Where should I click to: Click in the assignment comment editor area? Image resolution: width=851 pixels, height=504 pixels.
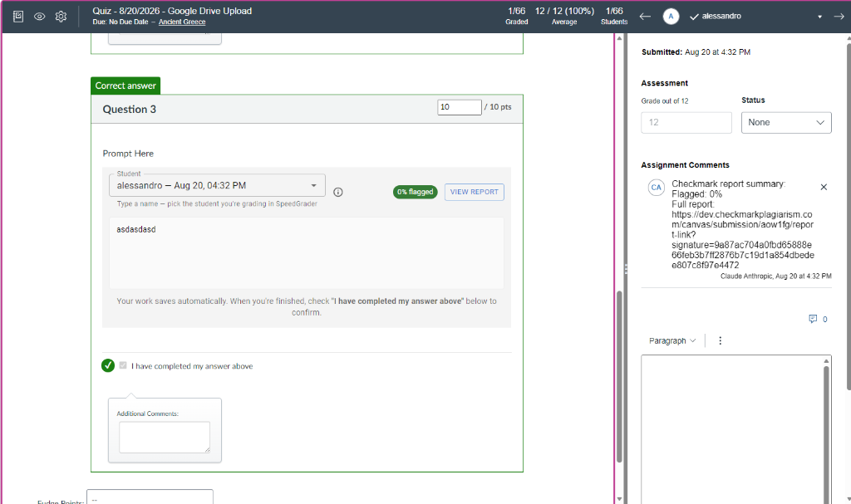(731, 429)
